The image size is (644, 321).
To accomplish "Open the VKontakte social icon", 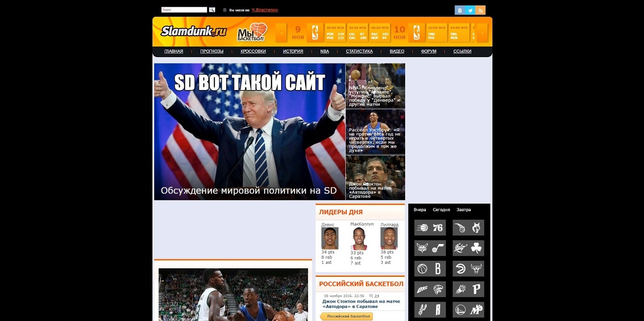I will point(460,10).
